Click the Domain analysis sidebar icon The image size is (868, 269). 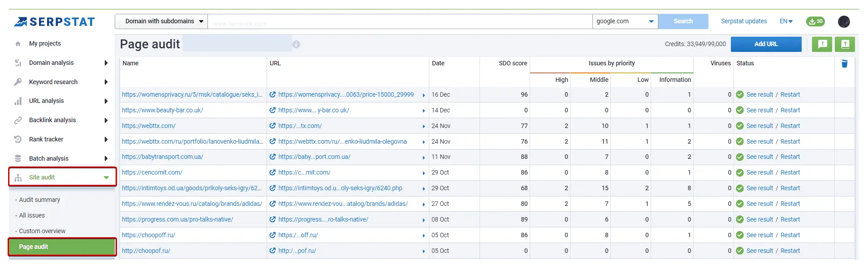click(x=18, y=63)
